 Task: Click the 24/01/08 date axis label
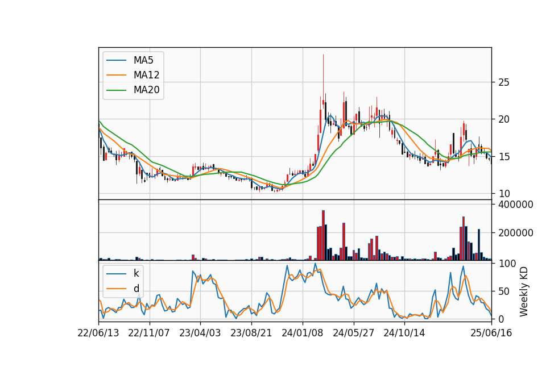(x=302, y=333)
